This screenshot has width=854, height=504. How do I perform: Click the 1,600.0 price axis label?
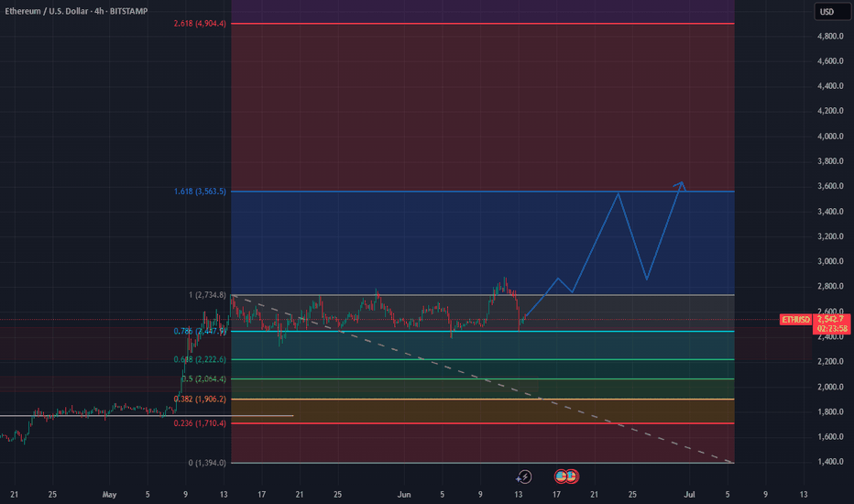coord(830,436)
